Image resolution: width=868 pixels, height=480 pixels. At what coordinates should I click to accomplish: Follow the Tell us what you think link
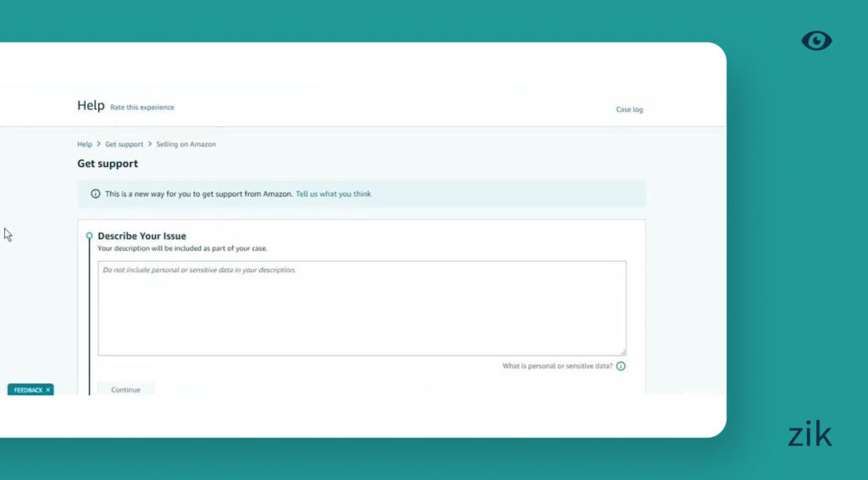333,194
